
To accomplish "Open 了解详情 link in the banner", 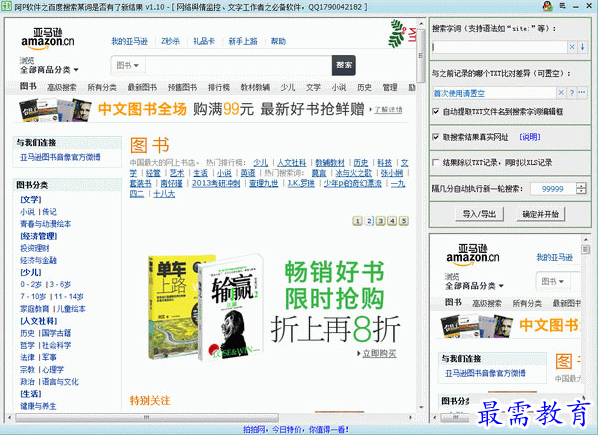I will tap(388, 110).
